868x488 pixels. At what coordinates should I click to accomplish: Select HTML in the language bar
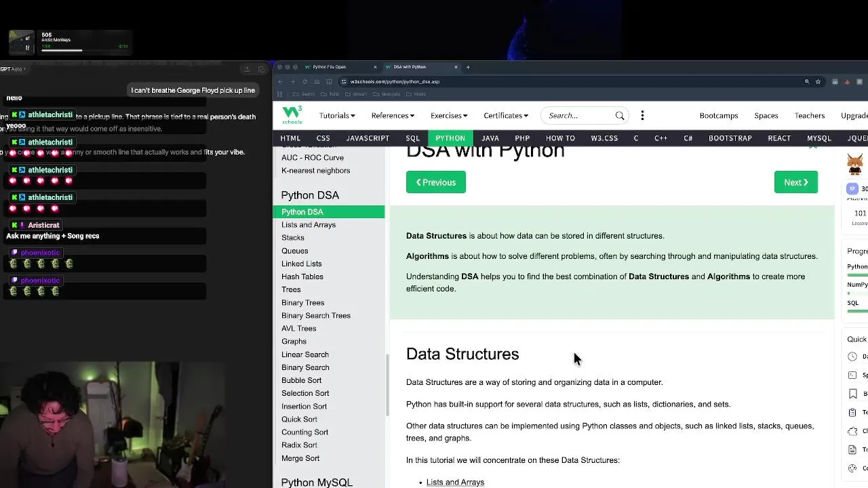point(290,138)
